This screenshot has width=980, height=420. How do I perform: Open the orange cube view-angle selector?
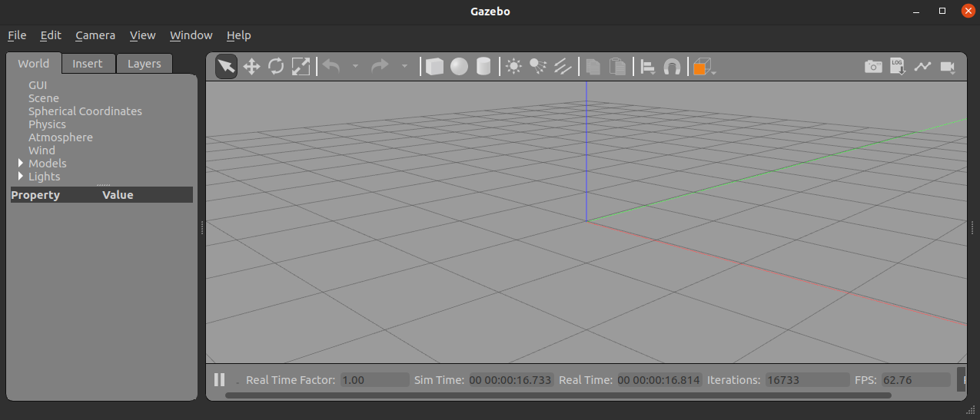point(704,67)
